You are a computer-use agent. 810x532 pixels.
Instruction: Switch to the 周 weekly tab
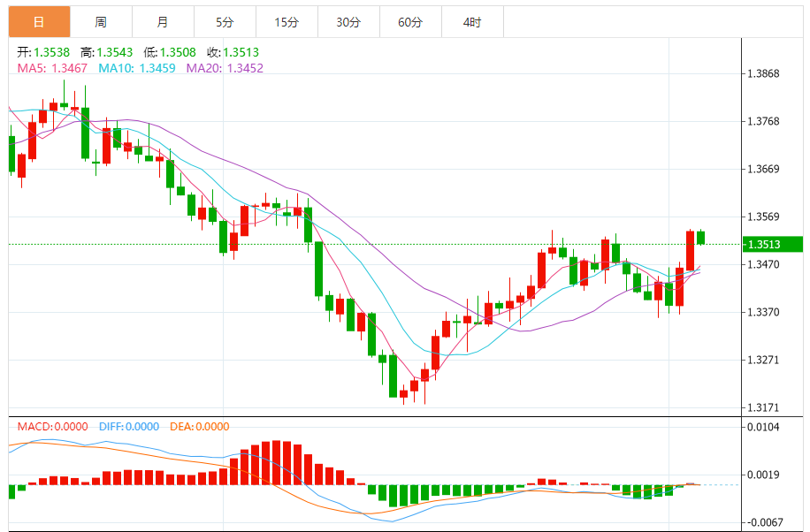point(101,22)
